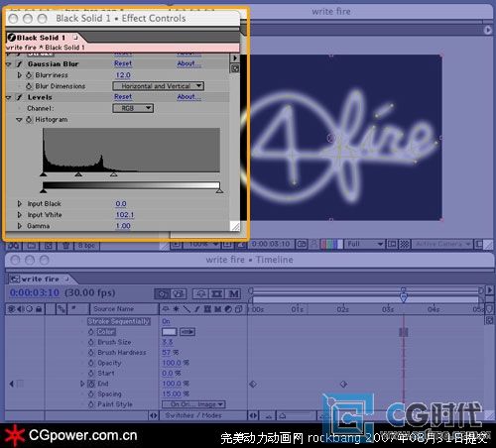This screenshot has height=448, width=496.
Task: Click the Brush Size stopwatch
Action: point(91,342)
